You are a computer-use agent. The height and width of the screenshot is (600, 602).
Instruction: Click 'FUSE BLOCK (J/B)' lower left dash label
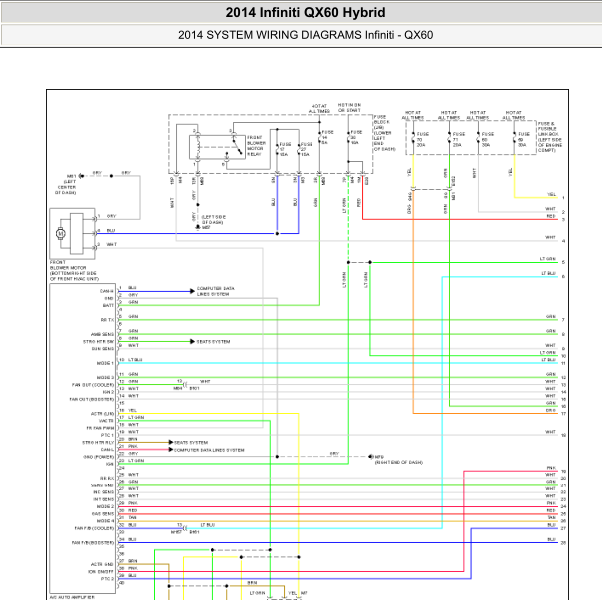pos(384,133)
